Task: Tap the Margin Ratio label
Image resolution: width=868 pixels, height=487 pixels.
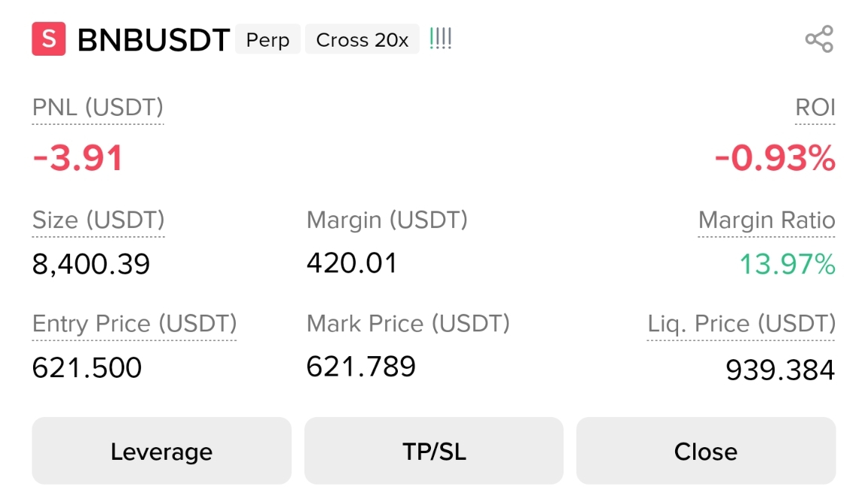Action: coord(766,221)
